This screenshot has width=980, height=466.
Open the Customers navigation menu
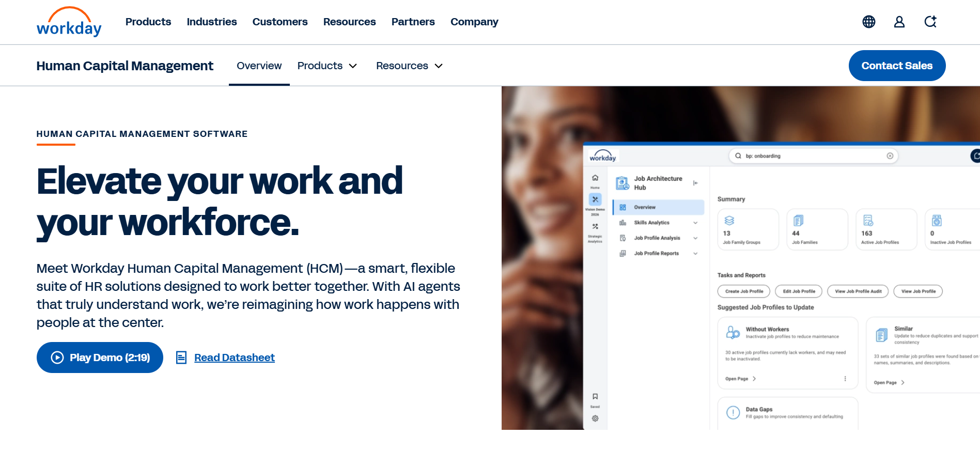coord(280,22)
